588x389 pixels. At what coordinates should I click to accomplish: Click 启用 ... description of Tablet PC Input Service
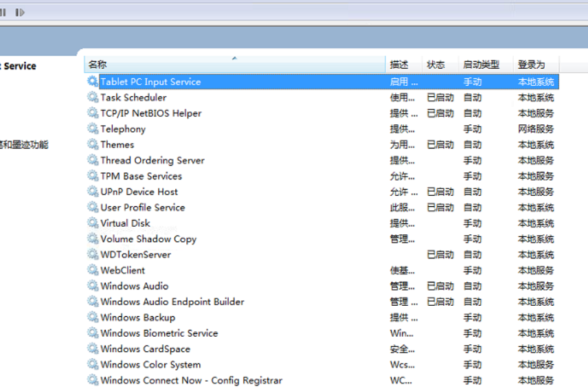(x=404, y=82)
